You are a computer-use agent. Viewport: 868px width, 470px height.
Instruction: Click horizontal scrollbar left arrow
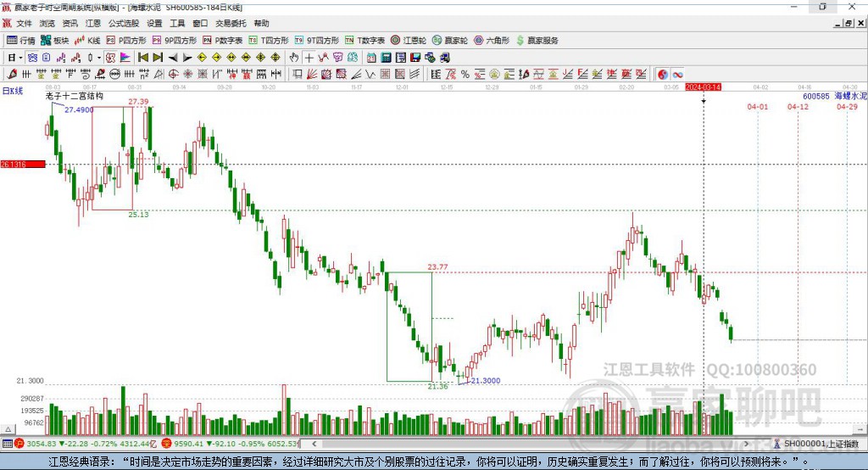pos(314,444)
